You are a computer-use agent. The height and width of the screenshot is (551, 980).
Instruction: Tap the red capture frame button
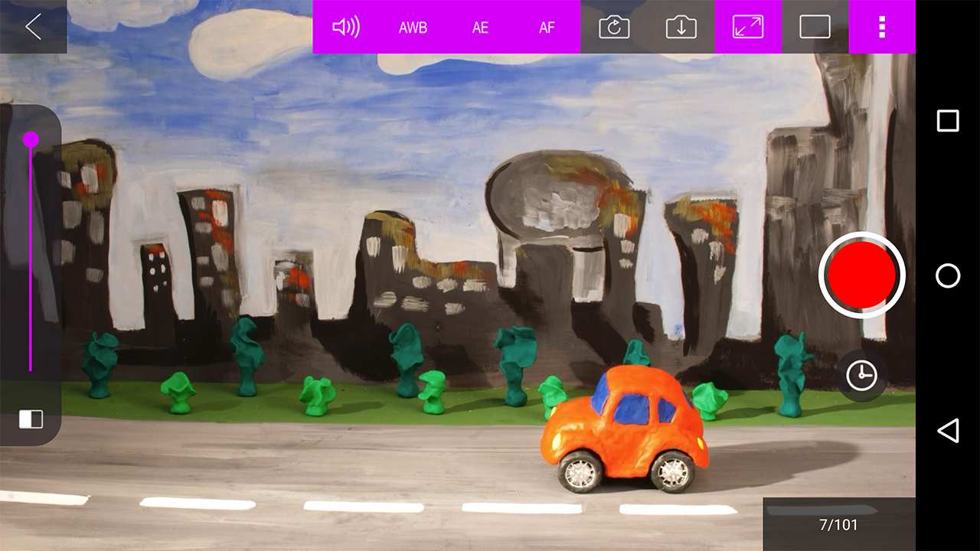pyautogui.click(x=862, y=275)
